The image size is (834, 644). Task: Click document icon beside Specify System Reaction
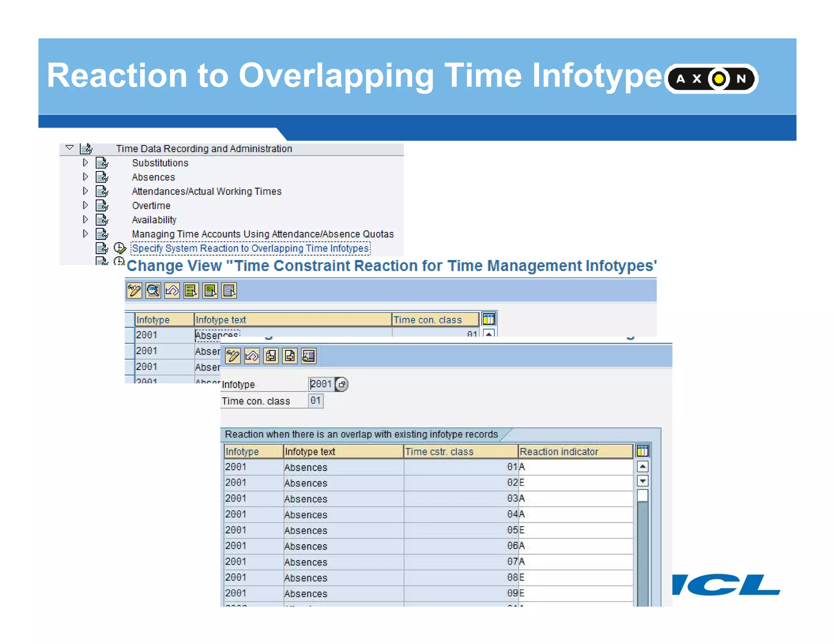point(102,248)
